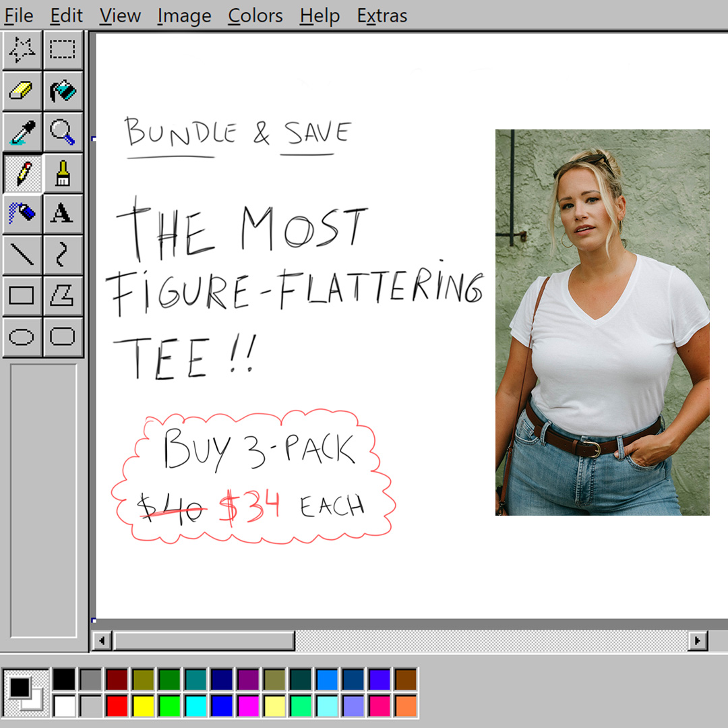This screenshot has width=728, height=728.
Task: Select the Airbrush spray can tool
Action: [23, 214]
